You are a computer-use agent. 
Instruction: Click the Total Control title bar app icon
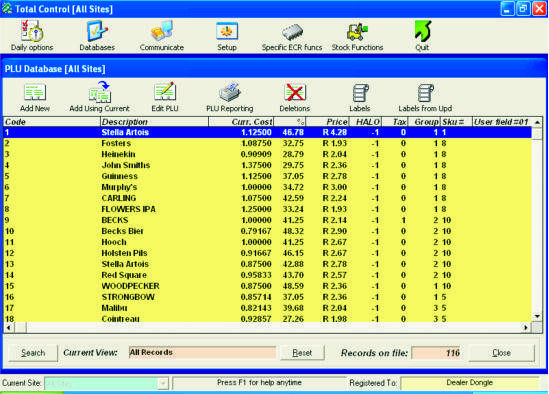pos(7,8)
